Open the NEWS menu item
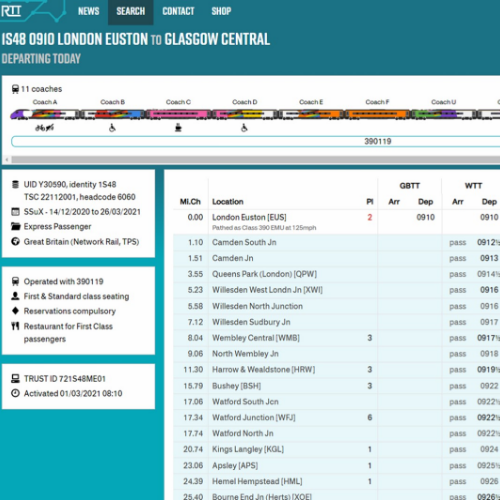Screen dimensions: 500x500 pos(89,11)
